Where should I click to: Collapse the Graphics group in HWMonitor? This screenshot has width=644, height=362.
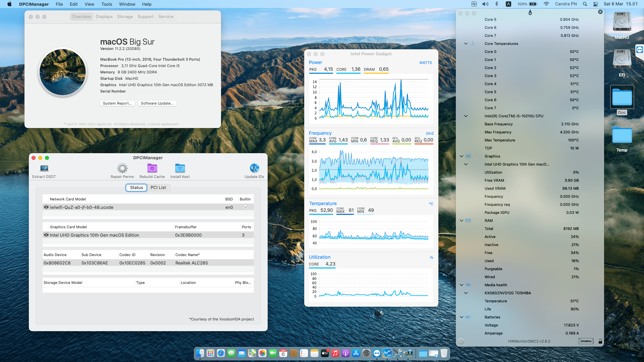(x=462, y=156)
